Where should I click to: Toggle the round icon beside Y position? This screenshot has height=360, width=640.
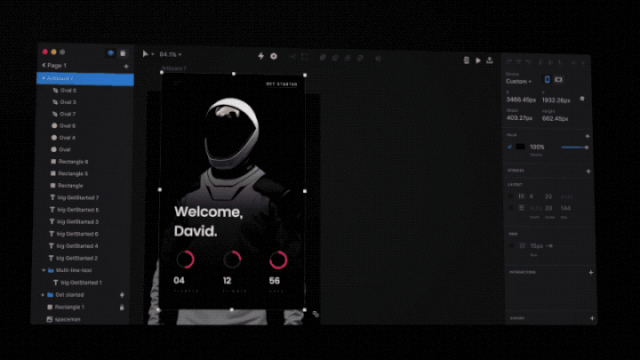(x=582, y=99)
